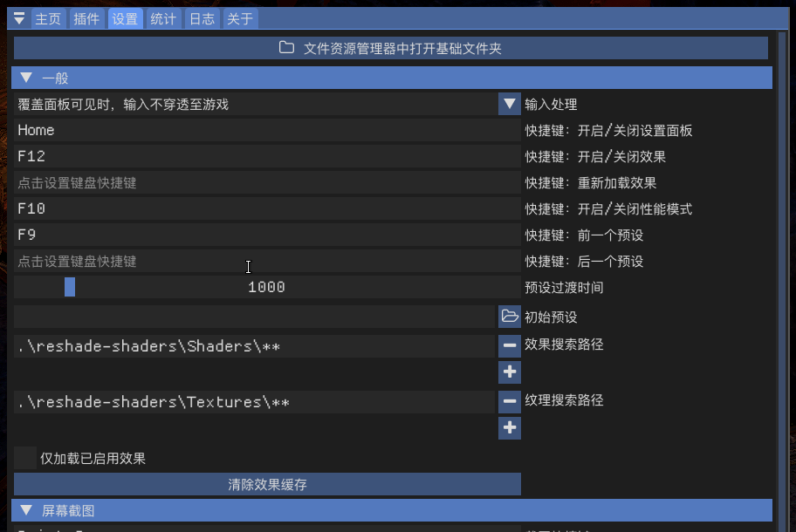Click the 快捷键: 开启/关闭性能模式 label
Viewport: 796px width, 532px height.
[608, 209]
